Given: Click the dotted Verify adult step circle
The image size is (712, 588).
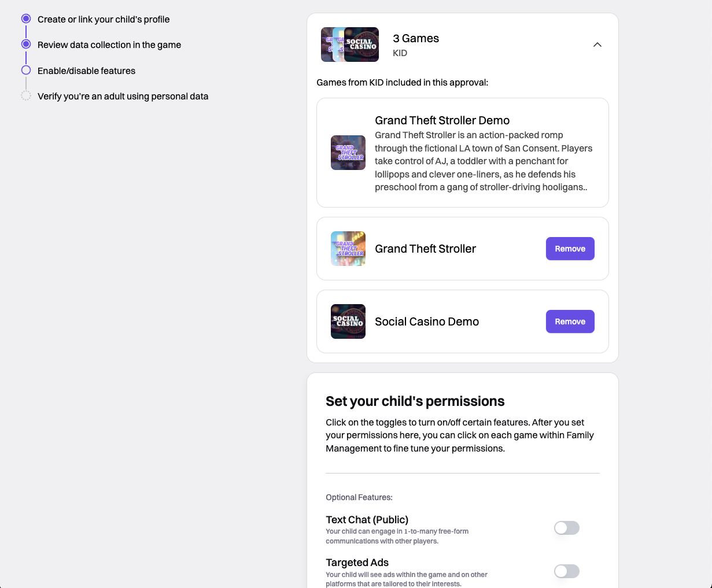Looking at the screenshot, I should point(26,96).
